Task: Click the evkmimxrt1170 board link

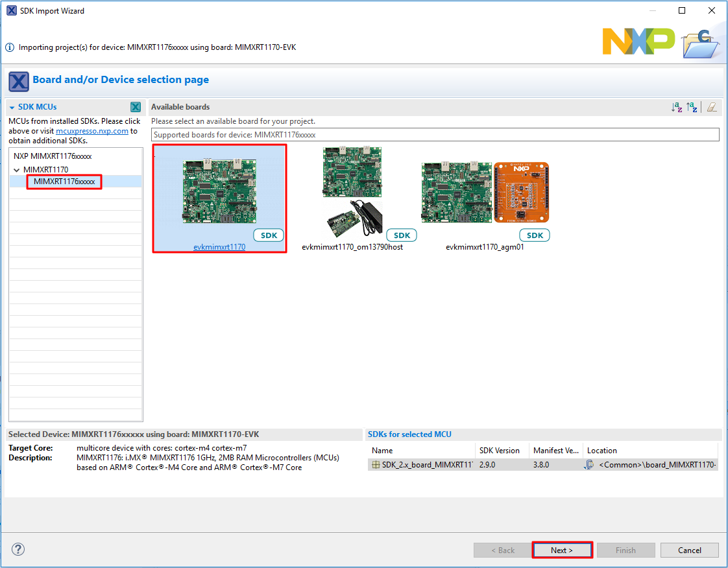Action: coord(219,247)
